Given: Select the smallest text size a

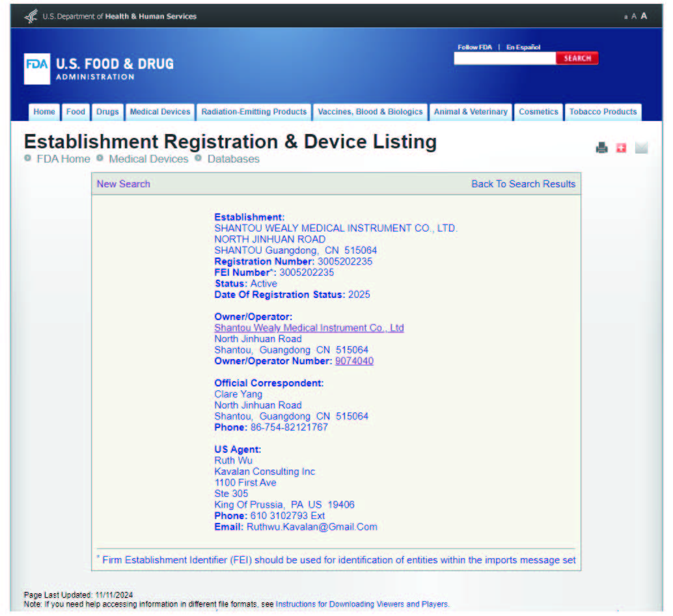Looking at the screenshot, I should point(625,17).
